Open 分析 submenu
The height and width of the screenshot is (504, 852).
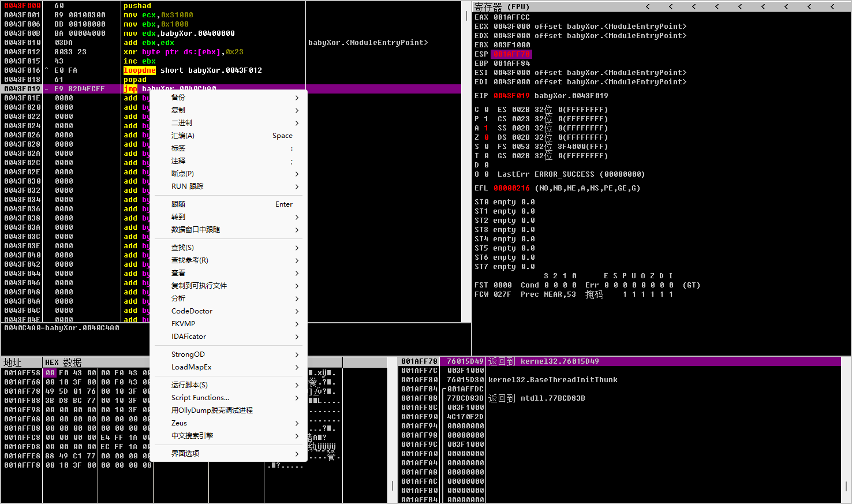[229, 298]
